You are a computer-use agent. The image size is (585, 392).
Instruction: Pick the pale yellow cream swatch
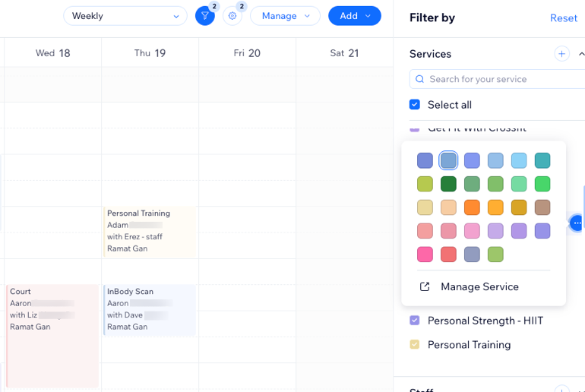point(425,207)
